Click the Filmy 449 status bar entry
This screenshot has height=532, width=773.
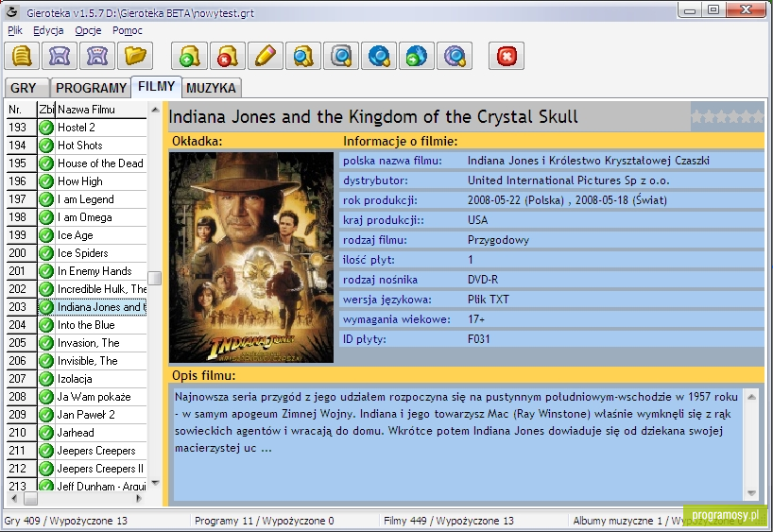449,521
